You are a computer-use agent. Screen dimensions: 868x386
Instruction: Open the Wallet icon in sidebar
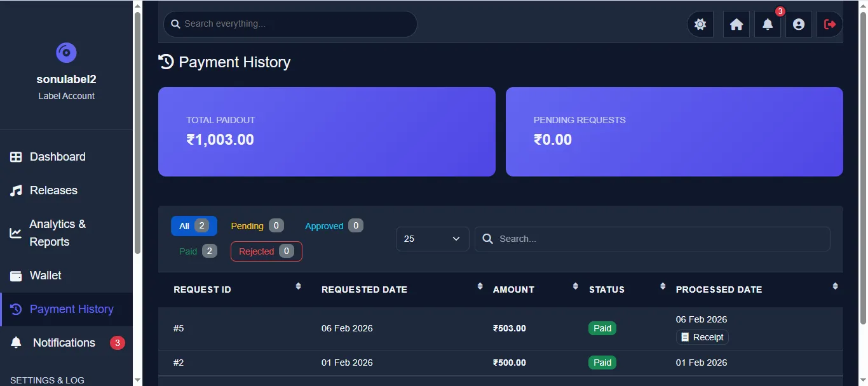pyautogui.click(x=17, y=276)
